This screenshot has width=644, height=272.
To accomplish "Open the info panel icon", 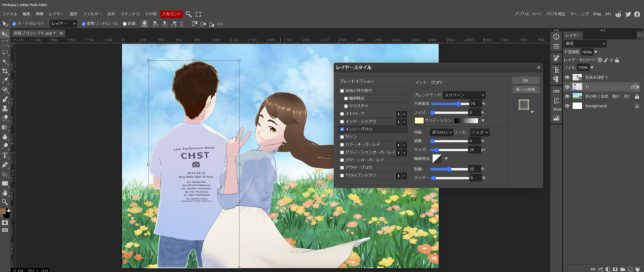I will 556,37.
